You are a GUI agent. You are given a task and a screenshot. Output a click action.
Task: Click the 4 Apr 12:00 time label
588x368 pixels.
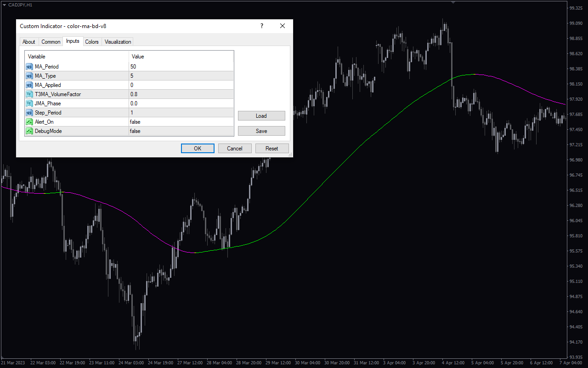[x=454, y=363]
